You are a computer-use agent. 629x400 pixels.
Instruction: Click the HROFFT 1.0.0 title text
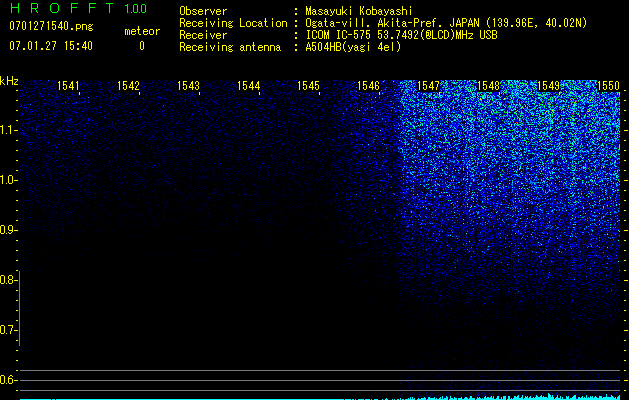pyautogui.click(x=78, y=8)
